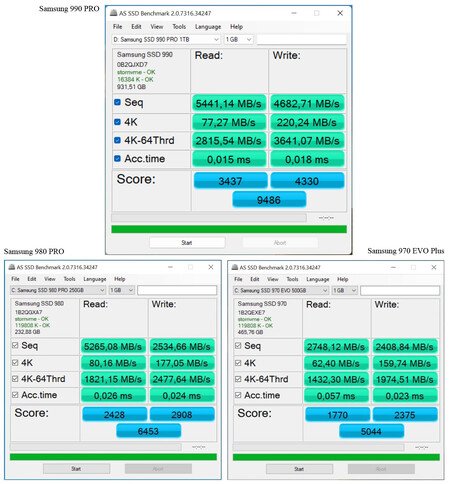Click AS SSD app icon in 990 PRO window
The image size is (450, 484).
[x=113, y=13]
